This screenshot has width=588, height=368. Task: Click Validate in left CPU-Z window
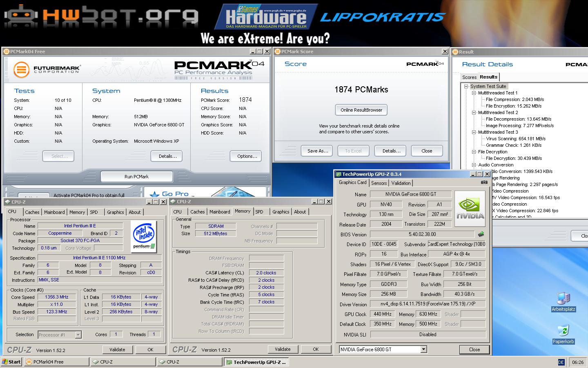(x=117, y=350)
